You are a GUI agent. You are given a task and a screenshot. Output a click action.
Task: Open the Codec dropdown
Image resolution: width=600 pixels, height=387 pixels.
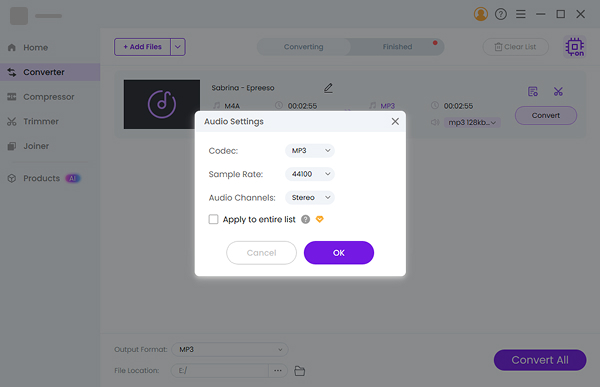[310, 150]
